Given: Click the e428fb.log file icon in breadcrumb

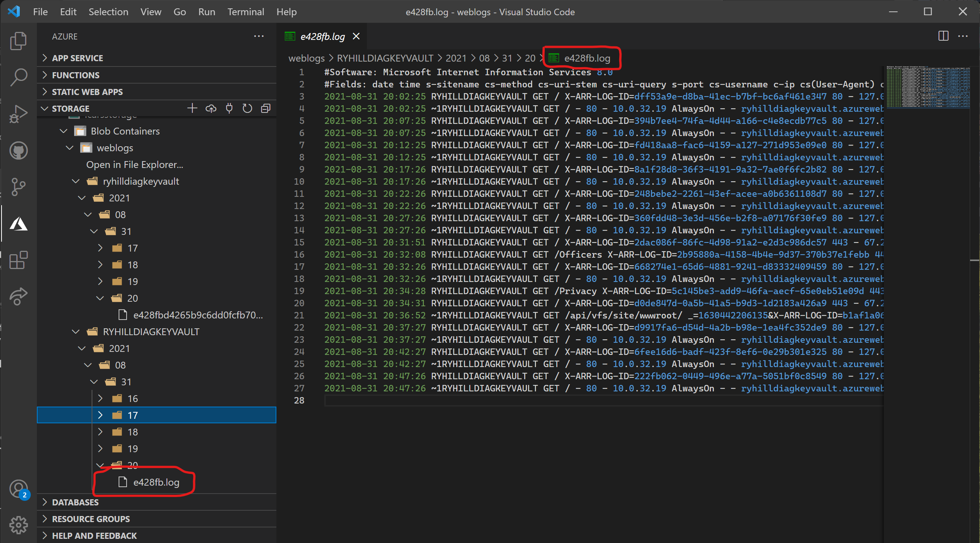Looking at the screenshot, I should (x=554, y=58).
